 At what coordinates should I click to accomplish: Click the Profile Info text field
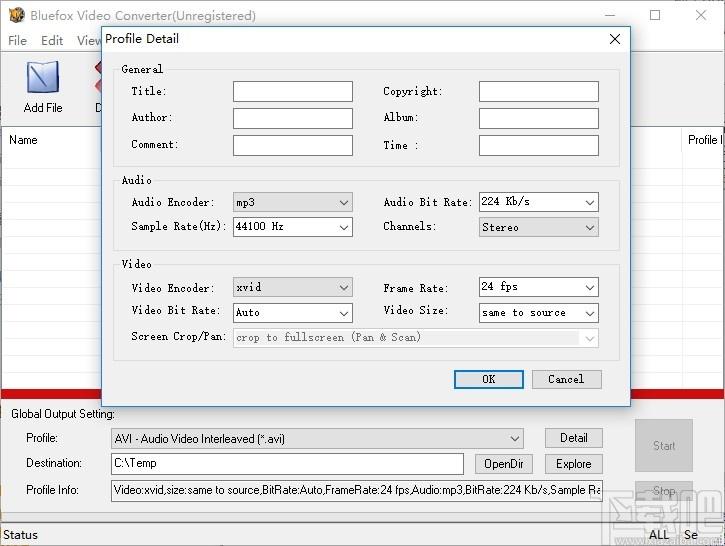click(x=357, y=491)
